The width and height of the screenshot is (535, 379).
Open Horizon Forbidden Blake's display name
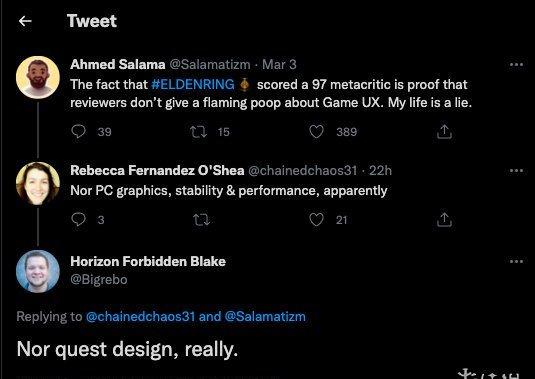pyautogui.click(x=148, y=261)
